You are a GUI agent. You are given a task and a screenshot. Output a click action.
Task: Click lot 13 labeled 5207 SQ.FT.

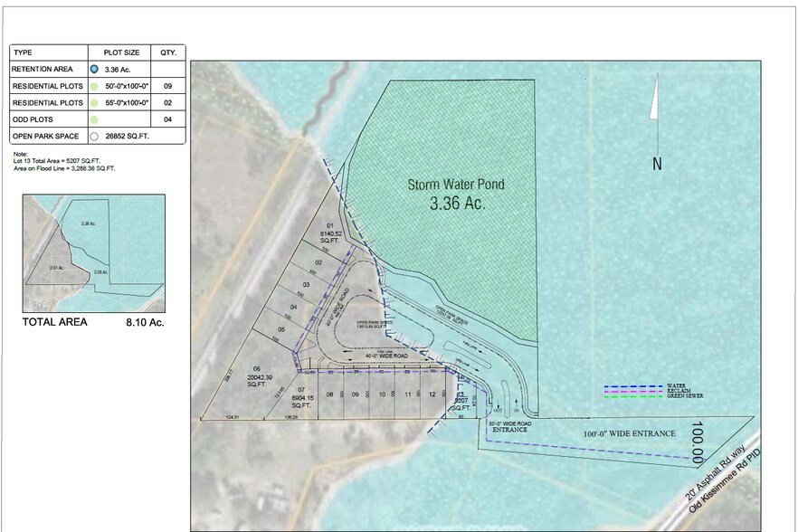pos(461,401)
